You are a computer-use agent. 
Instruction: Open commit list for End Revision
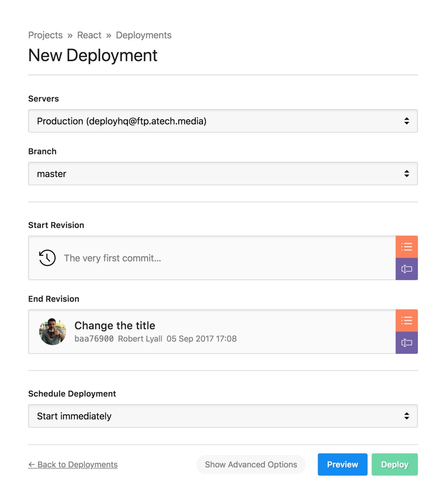click(406, 320)
